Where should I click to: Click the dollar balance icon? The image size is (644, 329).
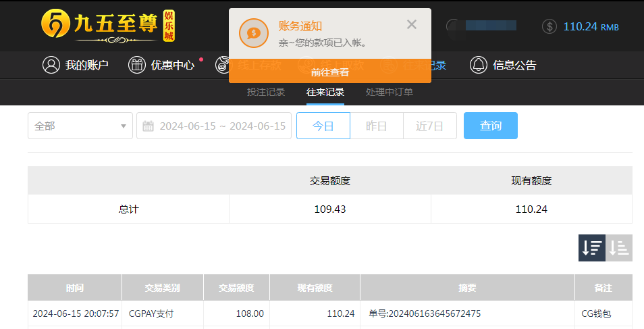[x=549, y=27]
